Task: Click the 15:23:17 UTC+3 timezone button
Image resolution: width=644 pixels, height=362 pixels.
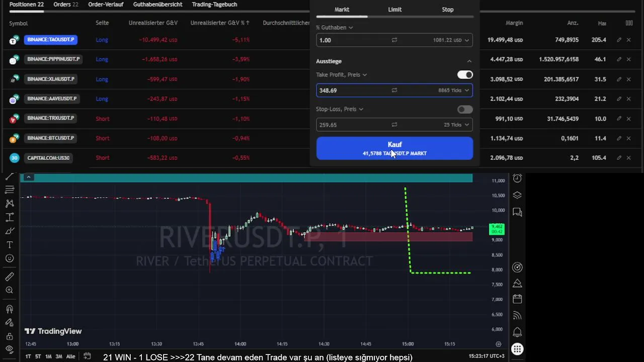Action: click(486, 356)
